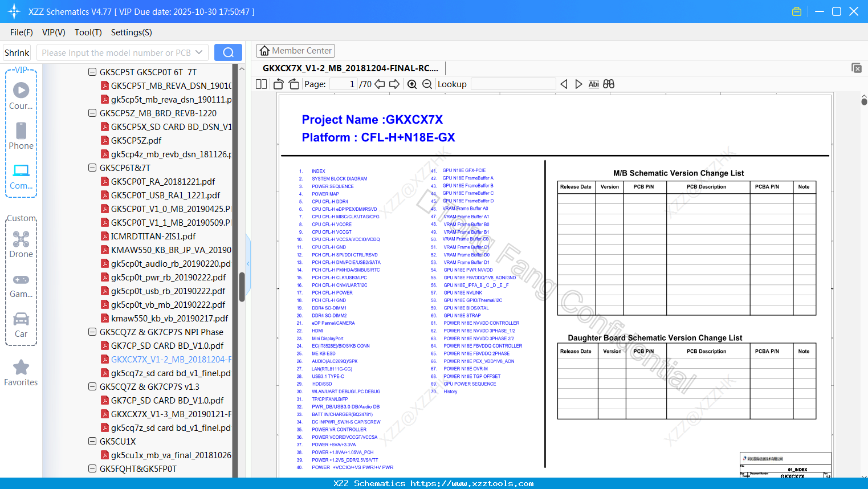The height and width of the screenshot is (489, 868).
Task: Zoom in on the schematic
Action: 412,84
